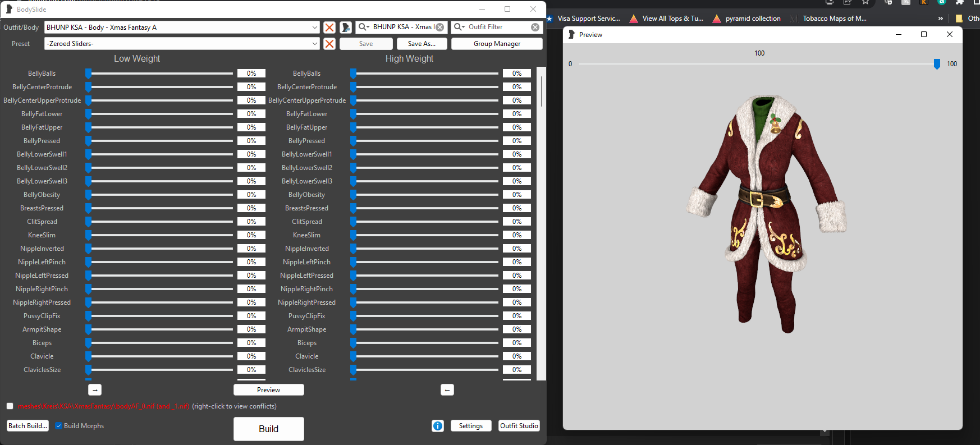The height and width of the screenshot is (445, 980).
Task: Click the High Weight column header
Action: 409,58
